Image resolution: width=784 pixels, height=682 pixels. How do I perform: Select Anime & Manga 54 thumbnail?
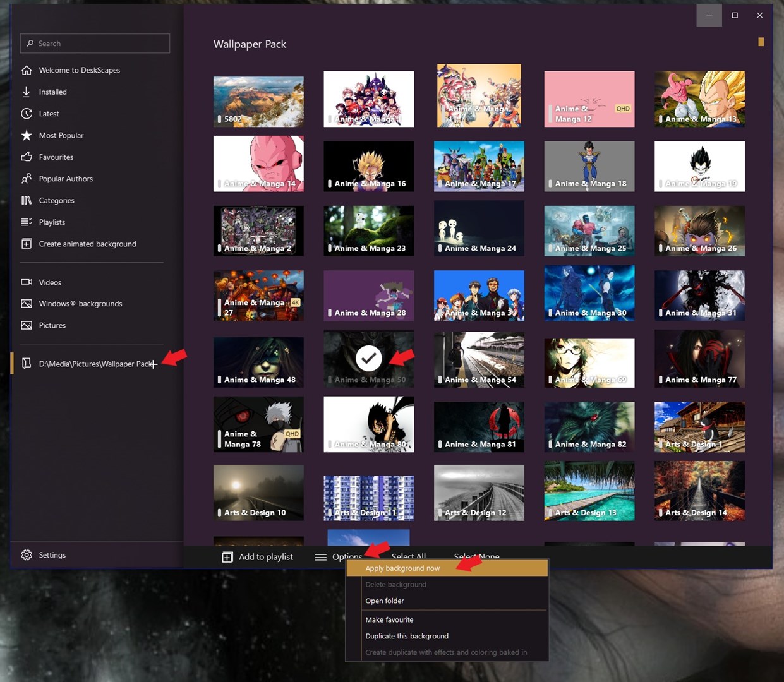(x=479, y=359)
